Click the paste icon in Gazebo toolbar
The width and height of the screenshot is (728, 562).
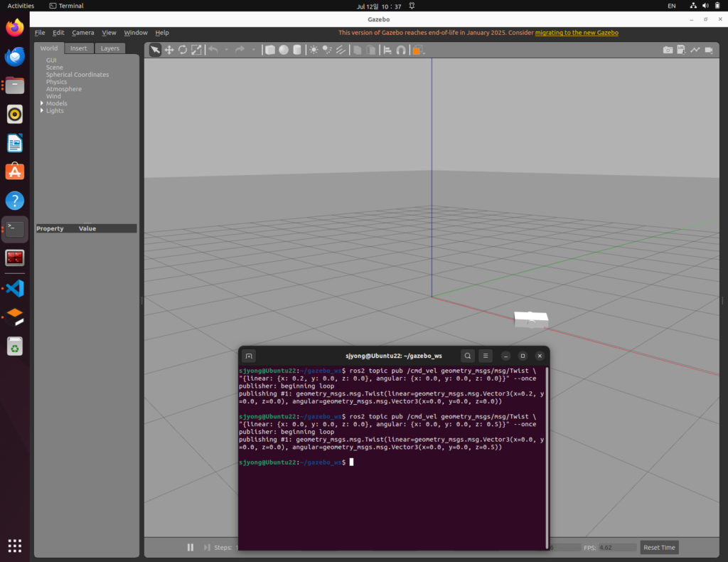coord(371,50)
